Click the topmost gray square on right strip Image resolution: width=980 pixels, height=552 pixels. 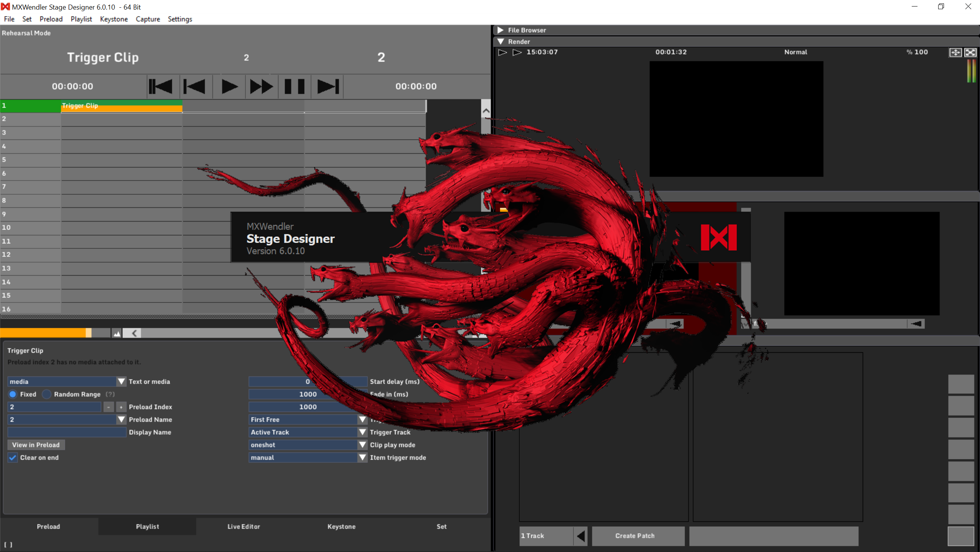coord(961,384)
